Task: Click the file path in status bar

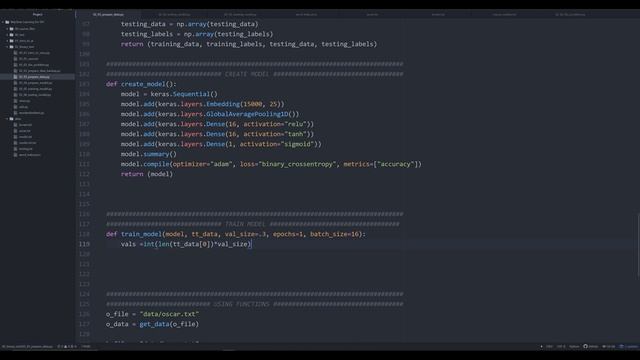Action: (27, 347)
